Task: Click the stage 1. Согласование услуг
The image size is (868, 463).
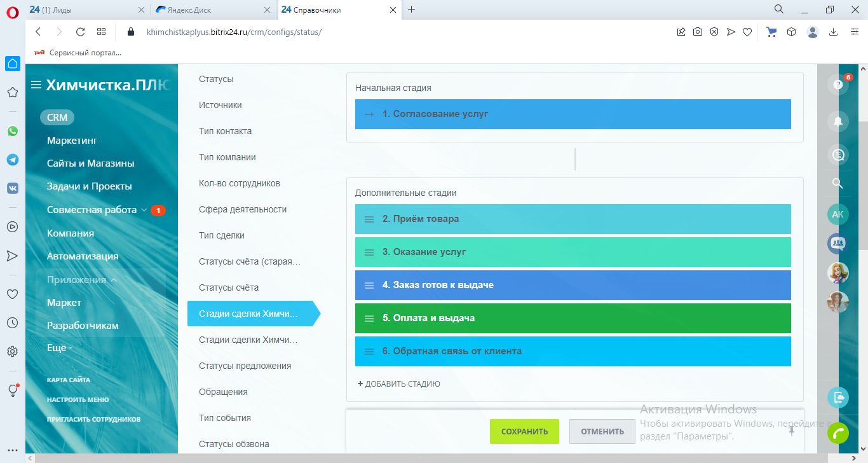Action: (573, 114)
